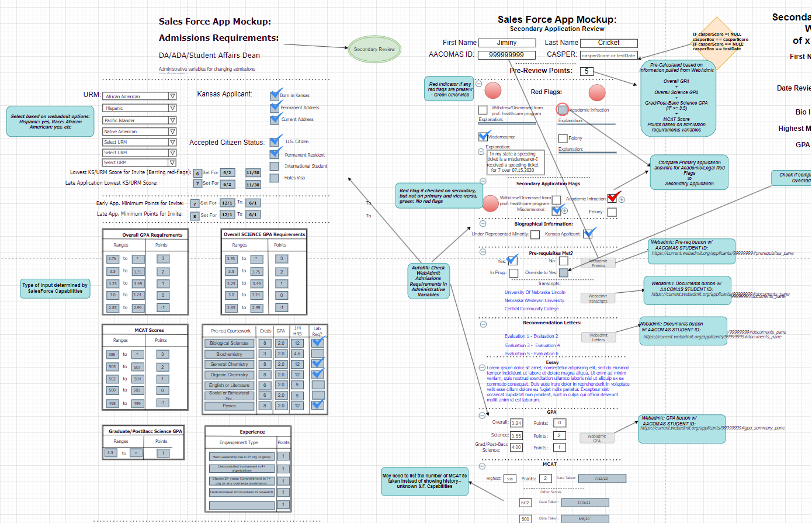Open the African American URM dropdown

[139, 96]
